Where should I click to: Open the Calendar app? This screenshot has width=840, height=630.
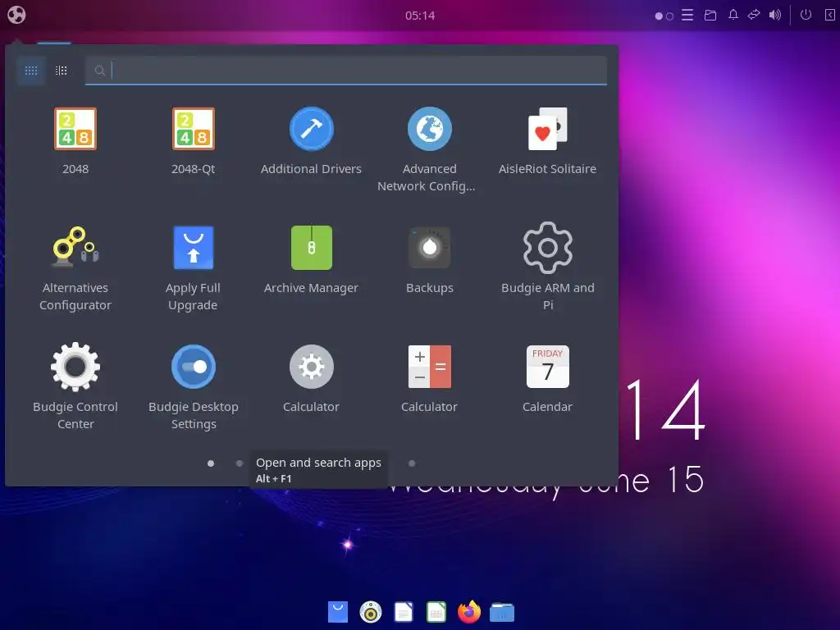(x=547, y=378)
